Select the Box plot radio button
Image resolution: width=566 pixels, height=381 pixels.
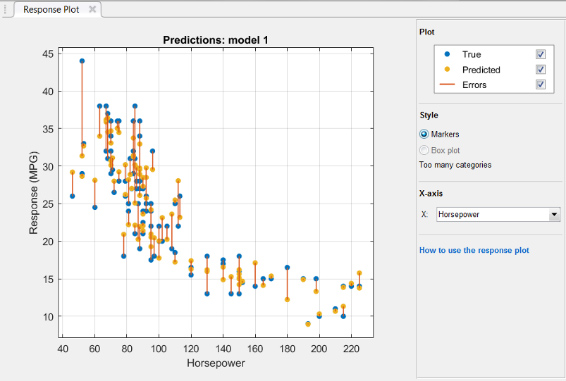(x=424, y=150)
